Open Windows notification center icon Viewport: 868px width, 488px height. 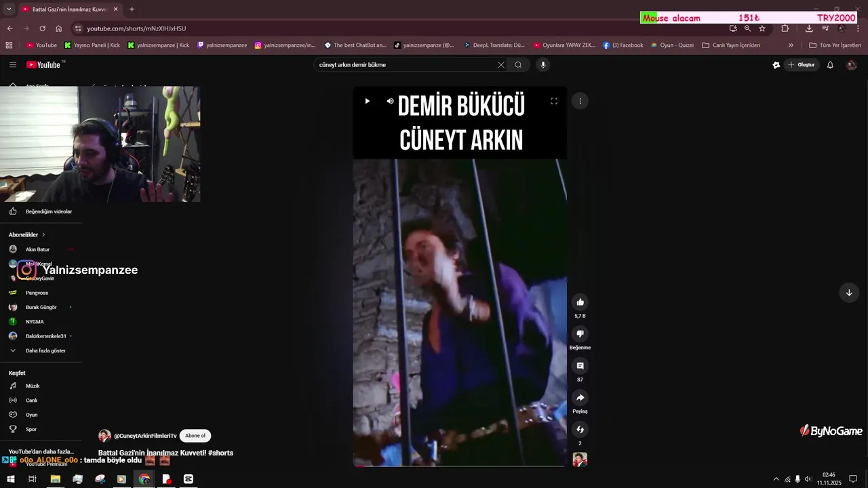[853, 479]
